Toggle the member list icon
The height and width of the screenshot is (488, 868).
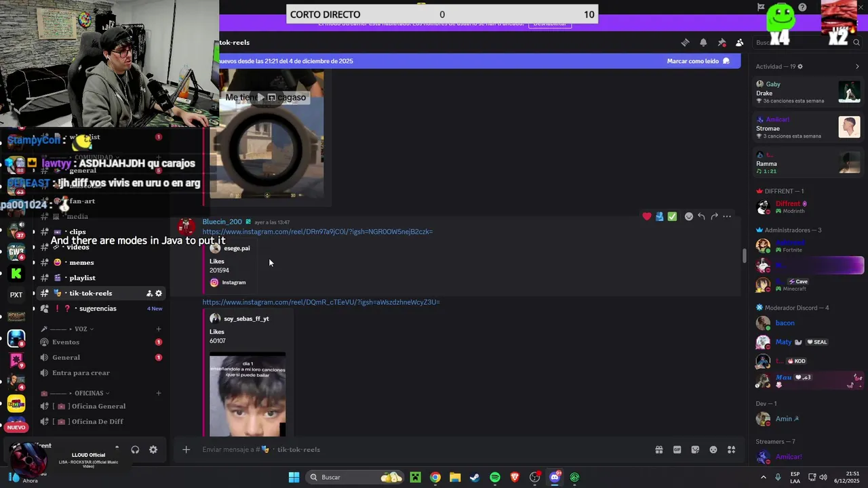pos(740,42)
